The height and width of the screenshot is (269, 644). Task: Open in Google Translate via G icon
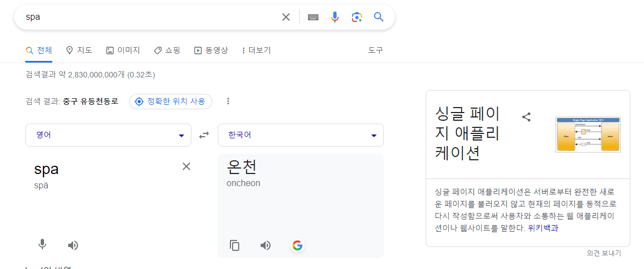[x=297, y=245]
